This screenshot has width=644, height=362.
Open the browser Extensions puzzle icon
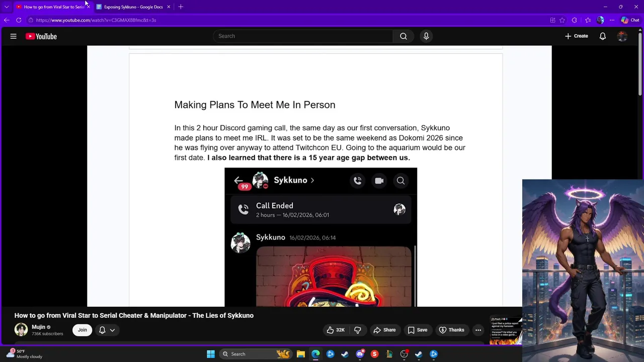pos(574,20)
